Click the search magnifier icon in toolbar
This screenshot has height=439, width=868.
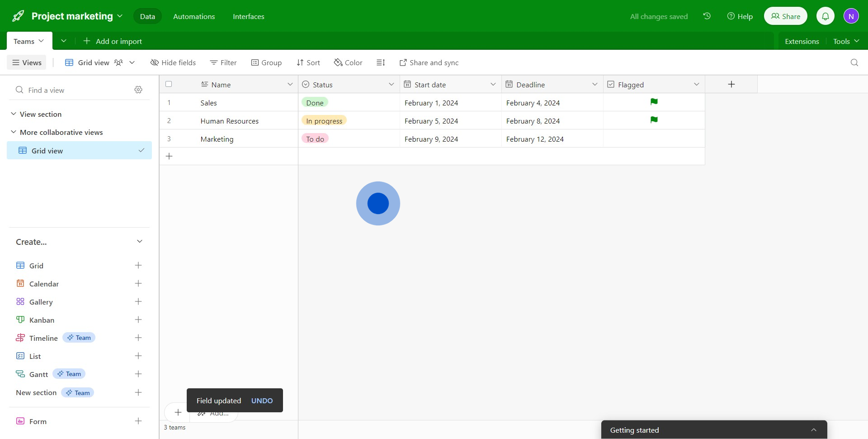[x=854, y=62]
